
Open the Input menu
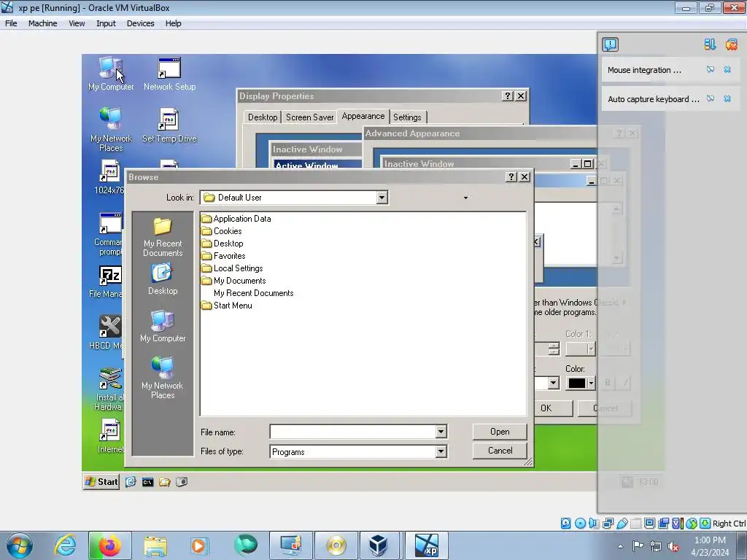coord(106,23)
